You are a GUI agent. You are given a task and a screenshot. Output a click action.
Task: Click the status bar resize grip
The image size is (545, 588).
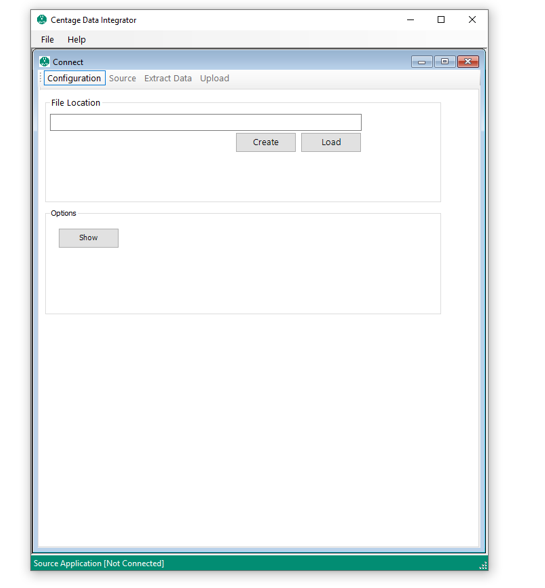click(x=483, y=566)
